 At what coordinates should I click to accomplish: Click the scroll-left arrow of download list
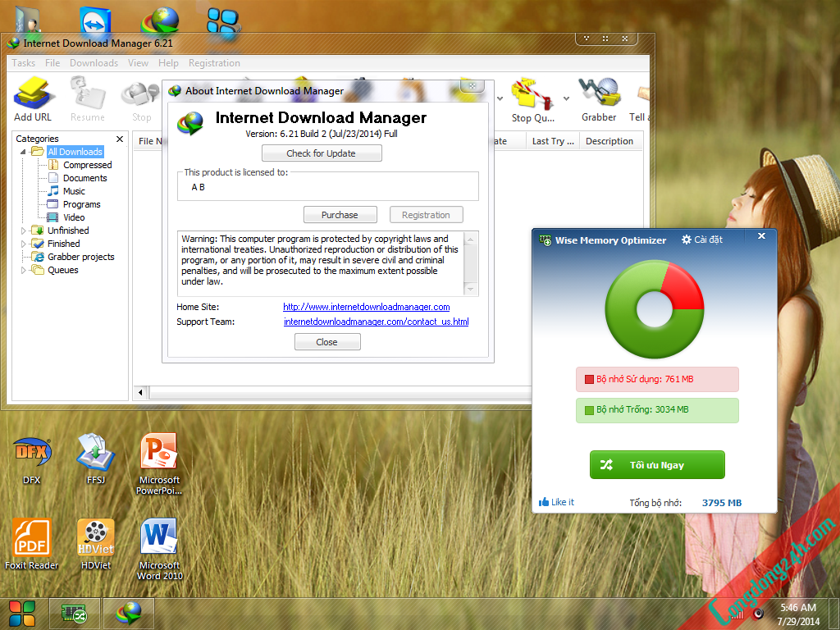click(140, 392)
